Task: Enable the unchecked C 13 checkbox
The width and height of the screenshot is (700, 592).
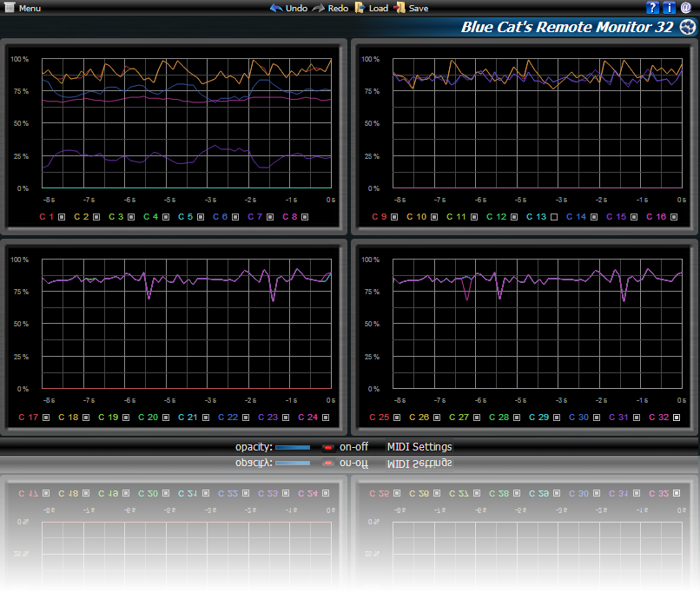Action: [554, 217]
